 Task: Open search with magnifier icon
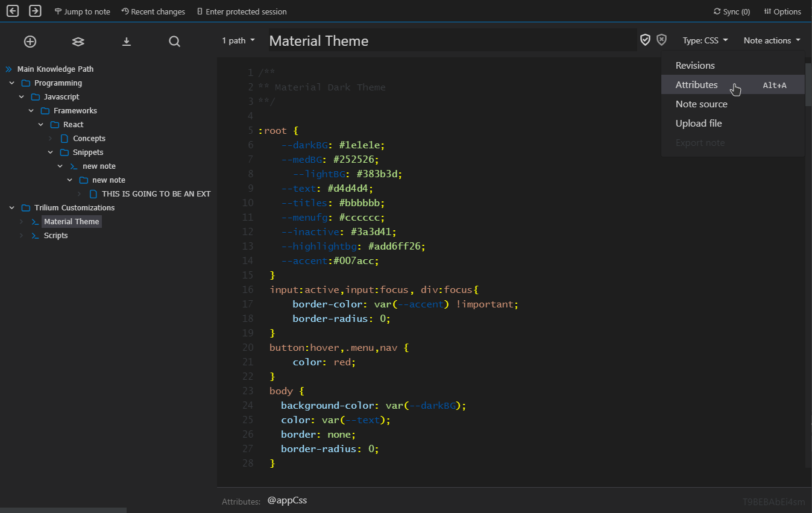click(174, 41)
